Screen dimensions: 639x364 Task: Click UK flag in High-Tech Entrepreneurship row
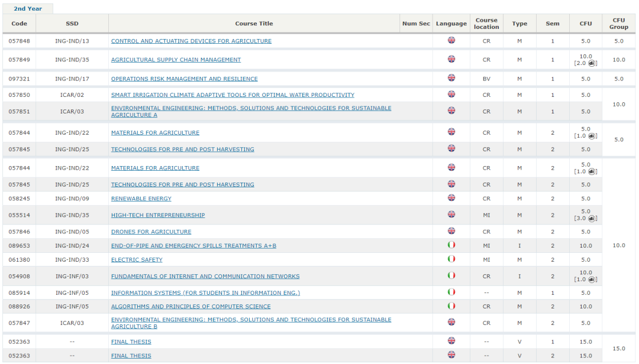[451, 214]
